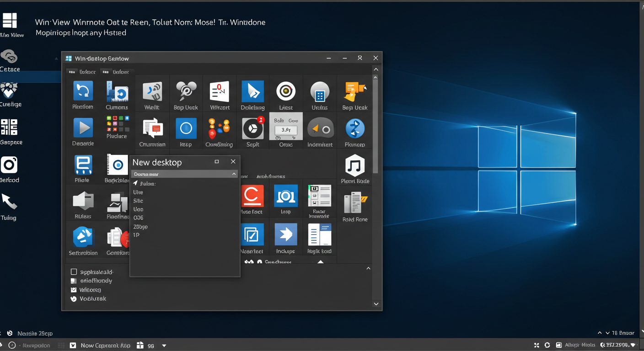Toggle the emeffirondly checkbox
The width and height of the screenshot is (644, 351).
[x=74, y=280]
